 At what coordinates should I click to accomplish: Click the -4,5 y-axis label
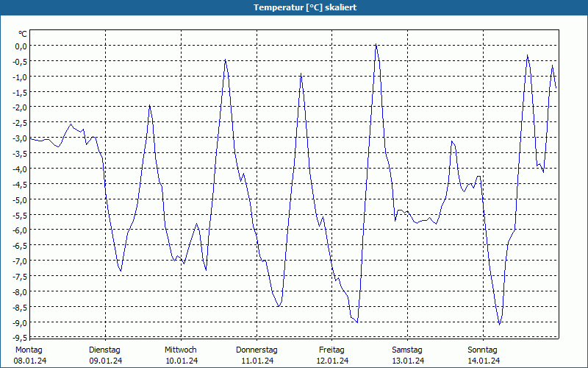coord(20,184)
